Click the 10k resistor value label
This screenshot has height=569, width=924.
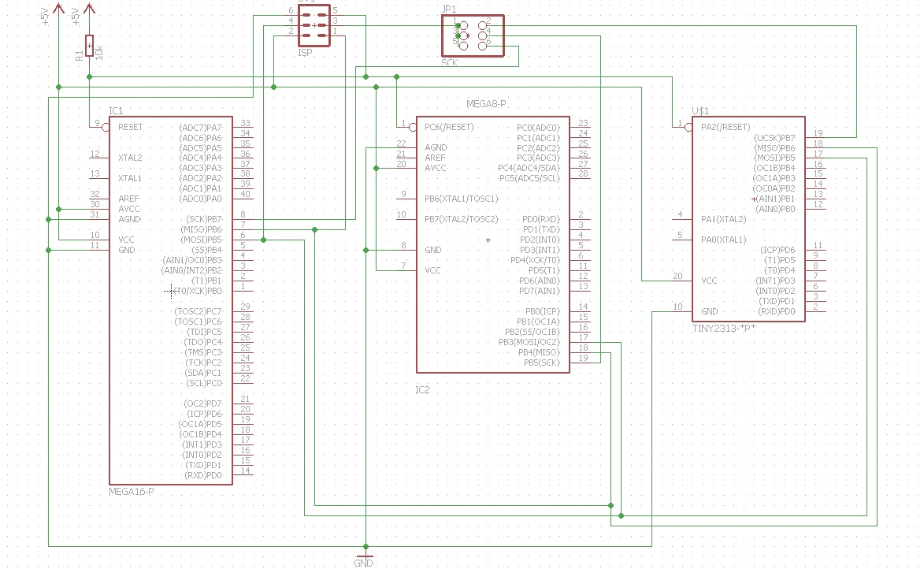[x=99, y=52]
